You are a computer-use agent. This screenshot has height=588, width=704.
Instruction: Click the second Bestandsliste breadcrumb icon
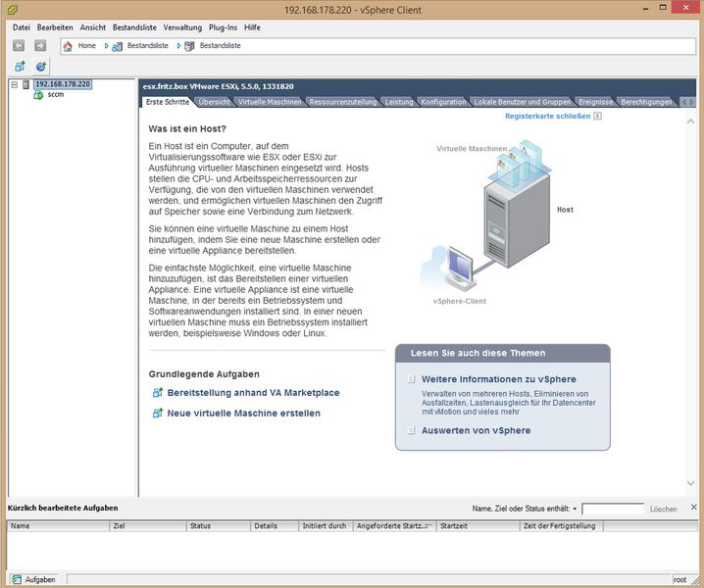(189, 46)
